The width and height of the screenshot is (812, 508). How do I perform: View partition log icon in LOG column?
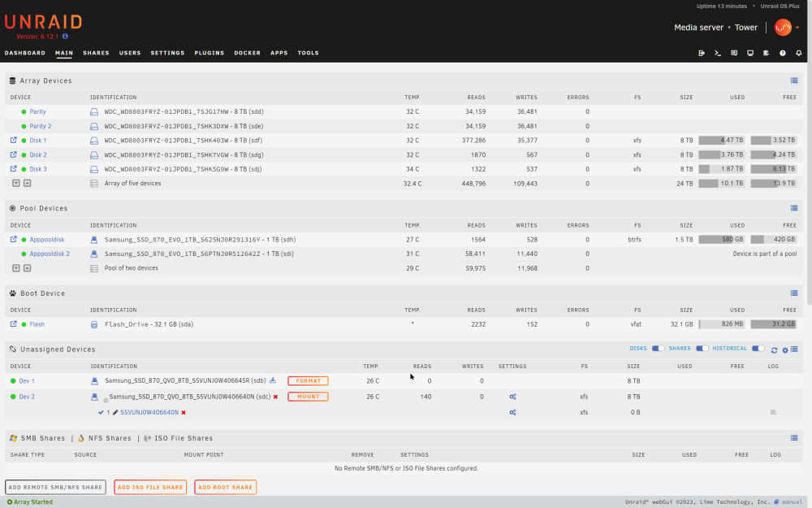click(773, 413)
